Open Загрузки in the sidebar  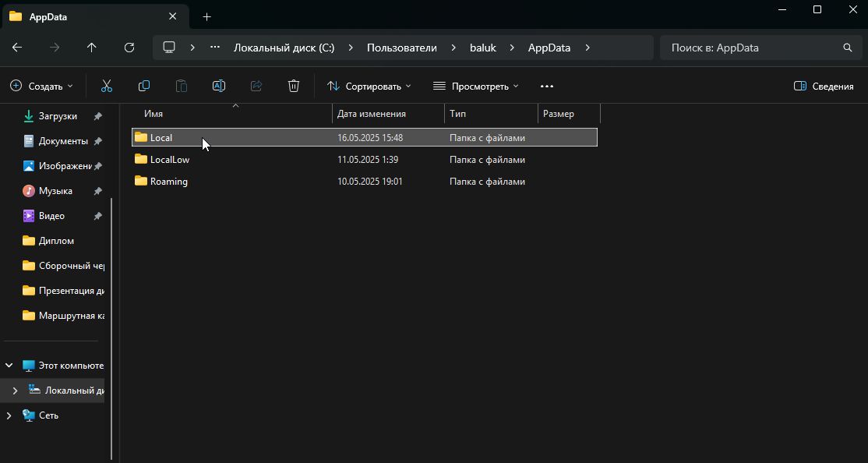click(58, 116)
